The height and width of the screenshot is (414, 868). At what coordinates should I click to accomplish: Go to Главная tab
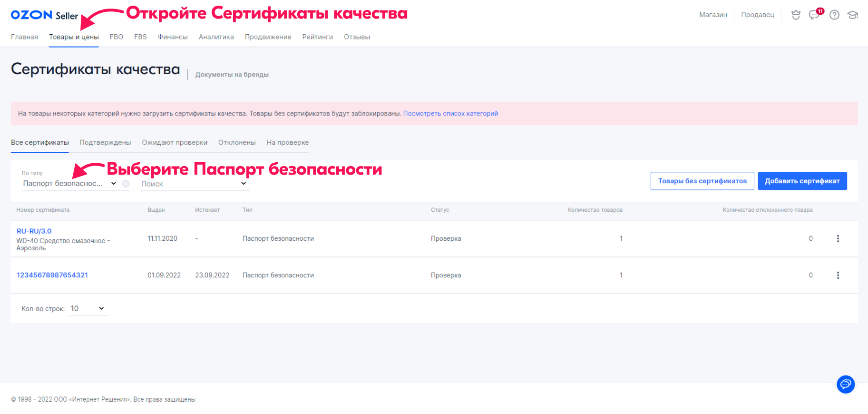click(24, 37)
